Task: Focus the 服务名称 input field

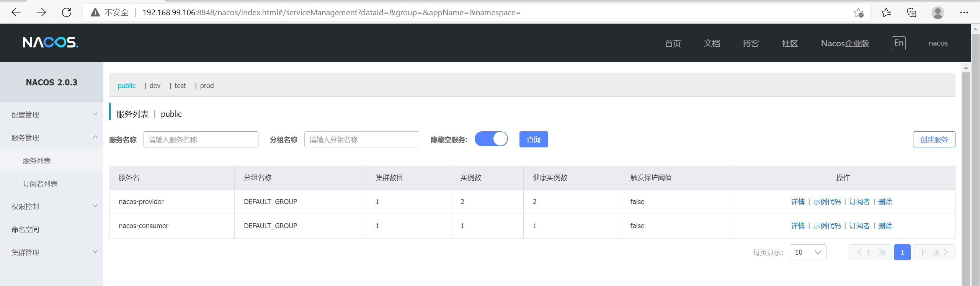Action: [201, 139]
